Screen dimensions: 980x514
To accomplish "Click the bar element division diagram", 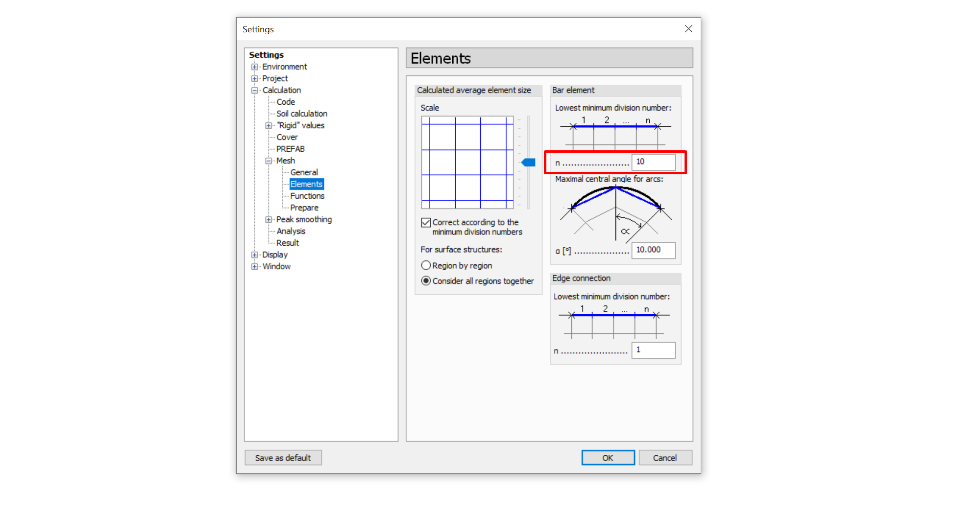I will pos(615,132).
